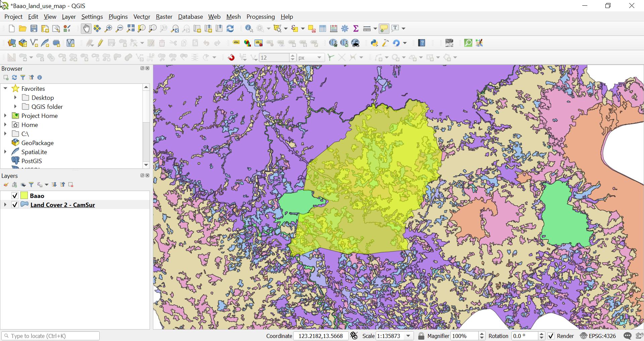This screenshot has width=644, height=341.
Task: Select the Zoom Out magnifier tool
Action: [119, 28]
